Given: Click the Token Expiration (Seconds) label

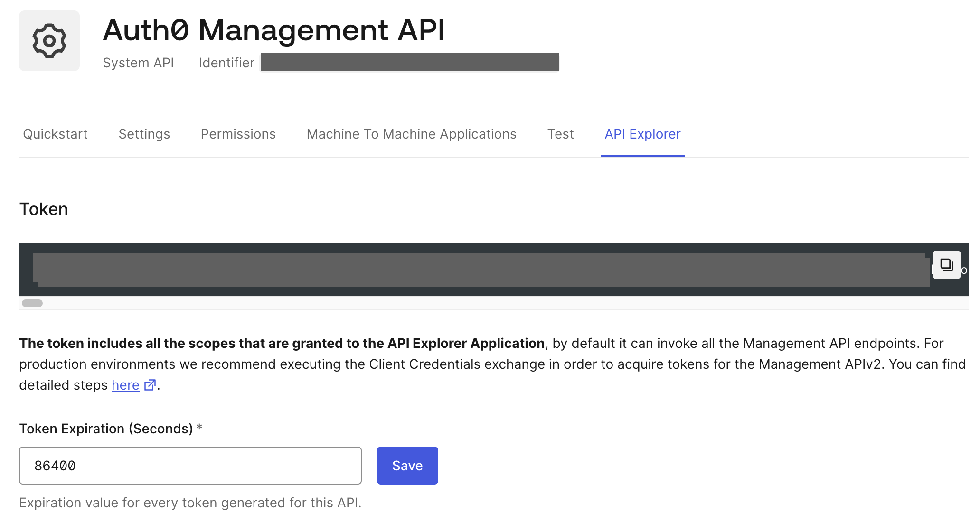Looking at the screenshot, I should point(106,429).
